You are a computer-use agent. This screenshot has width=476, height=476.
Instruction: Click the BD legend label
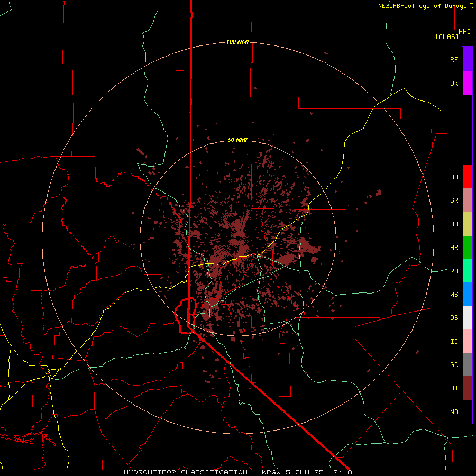click(x=454, y=224)
